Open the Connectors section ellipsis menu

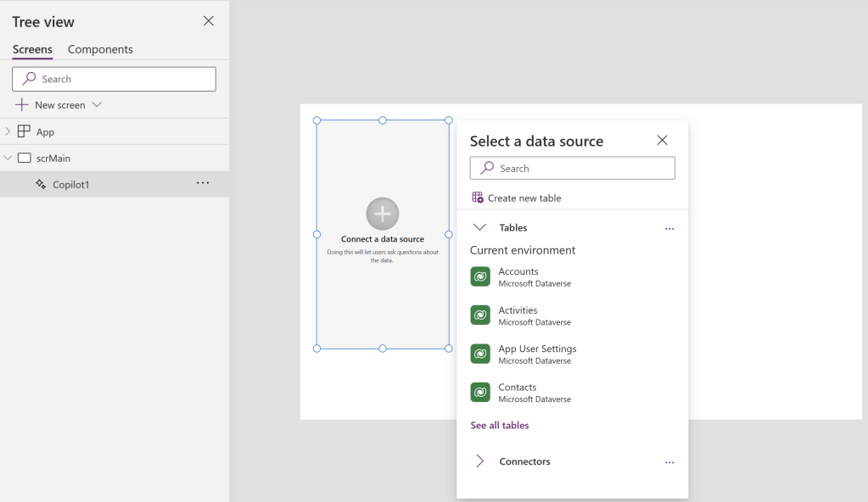(x=669, y=462)
